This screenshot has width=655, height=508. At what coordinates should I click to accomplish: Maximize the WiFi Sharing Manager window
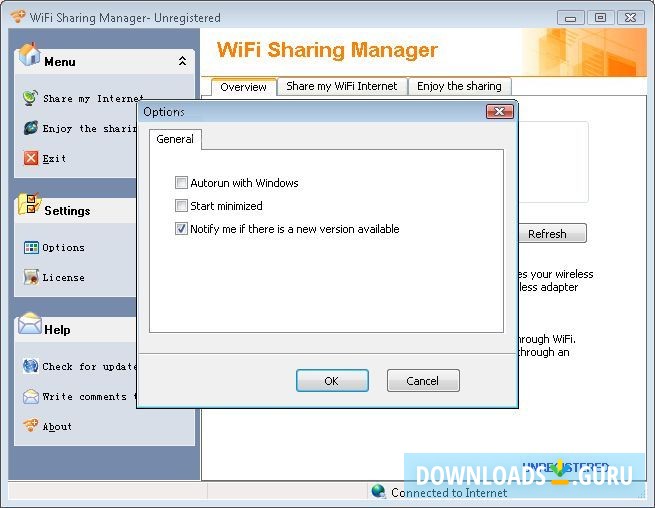coord(600,18)
